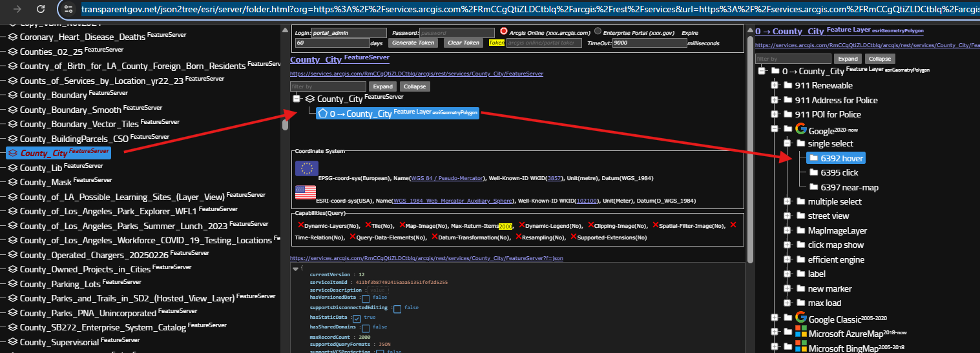This screenshot has height=353, width=980.
Task: Click the folder icon beside 6395 click
Action: click(813, 172)
